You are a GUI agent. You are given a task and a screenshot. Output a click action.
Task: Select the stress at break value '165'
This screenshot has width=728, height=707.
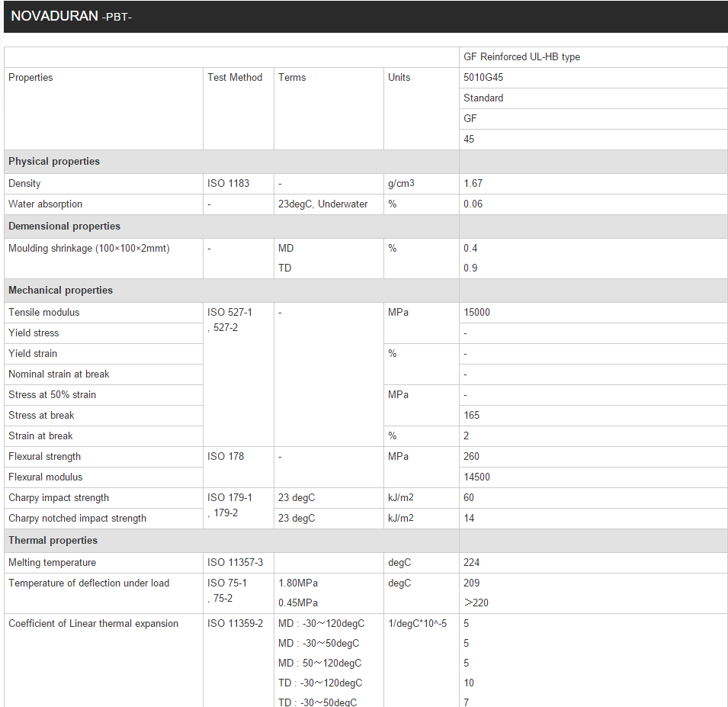pos(471,416)
